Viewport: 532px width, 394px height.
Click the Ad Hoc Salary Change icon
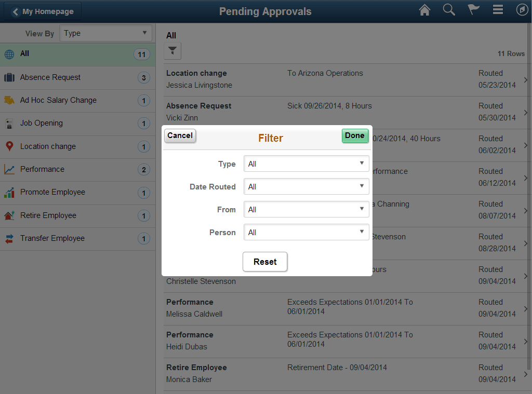point(9,100)
